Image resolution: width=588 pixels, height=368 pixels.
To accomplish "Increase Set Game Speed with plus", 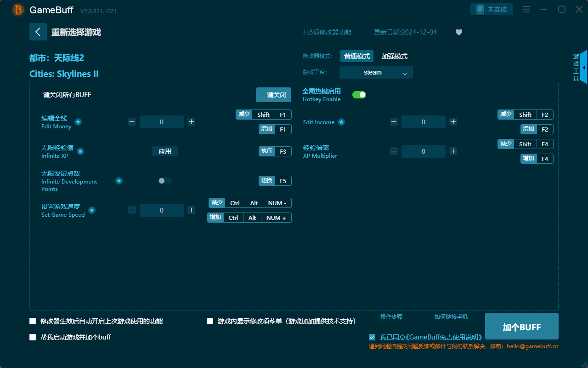I will [x=192, y=210].
